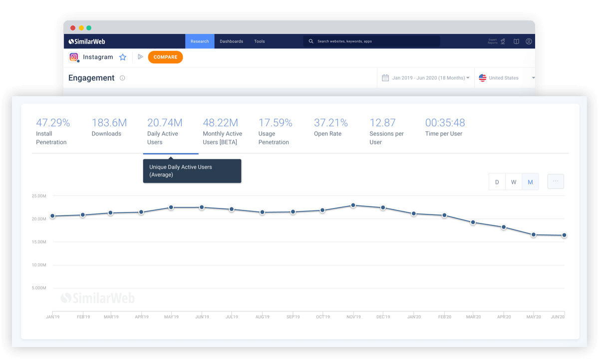
Task: Expand the United States country dropdown
Action: tap(506, 78)
